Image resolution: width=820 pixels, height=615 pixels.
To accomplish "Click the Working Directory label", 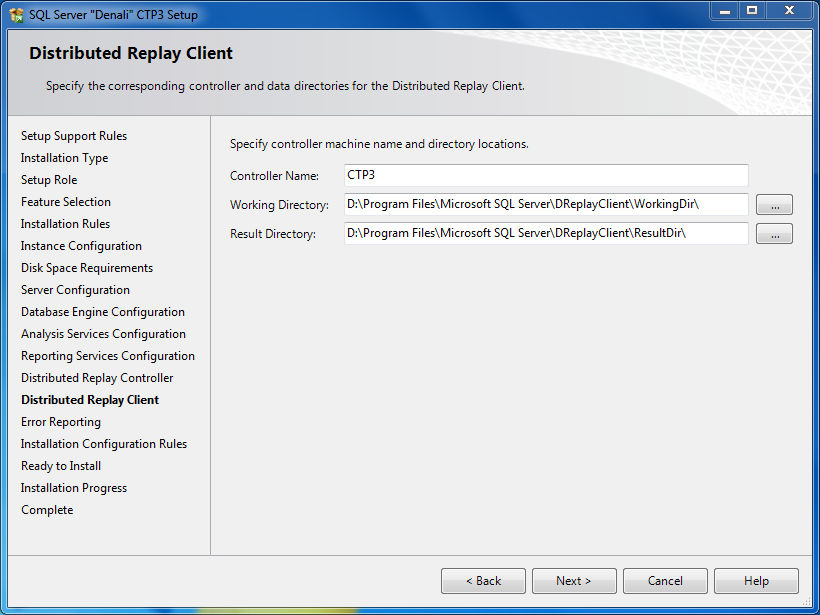I will click(x=279, y=204).
